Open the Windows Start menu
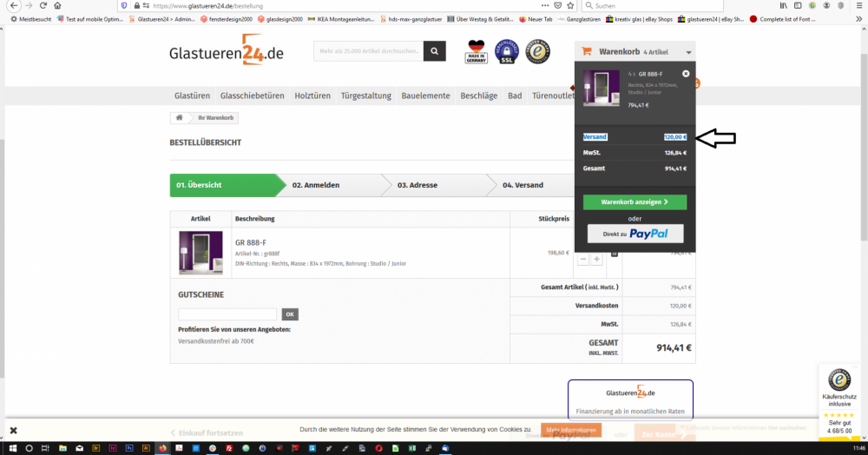The image size is (868, 455). point(13,448)
